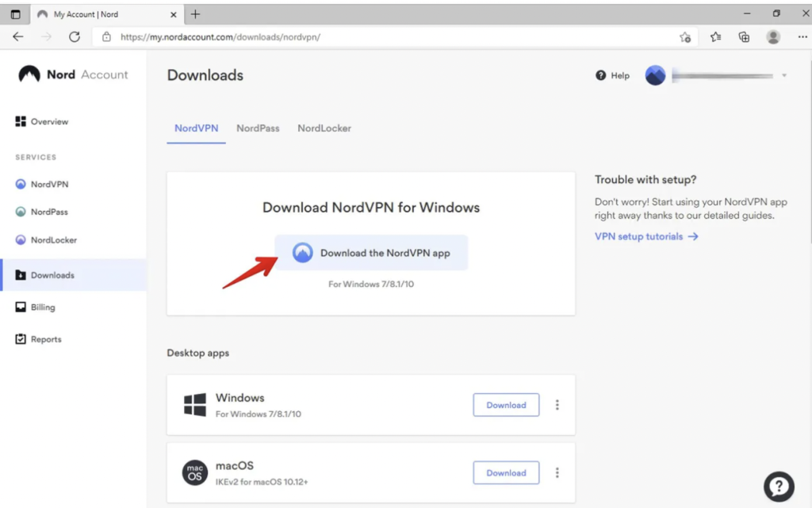The image size is (812, 508).
Task: Expand the account dropdown arrow
Action: (x=783, y=75)
